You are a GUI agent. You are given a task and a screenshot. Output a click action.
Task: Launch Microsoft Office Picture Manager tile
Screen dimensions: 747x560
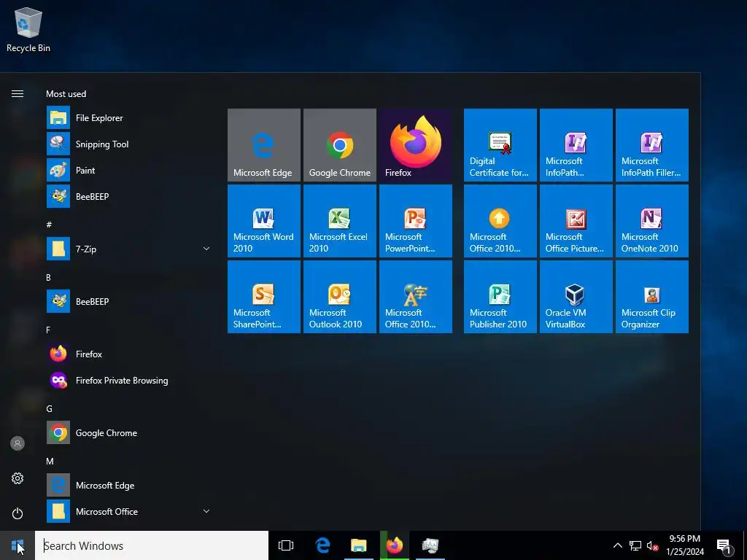[576, 221]
